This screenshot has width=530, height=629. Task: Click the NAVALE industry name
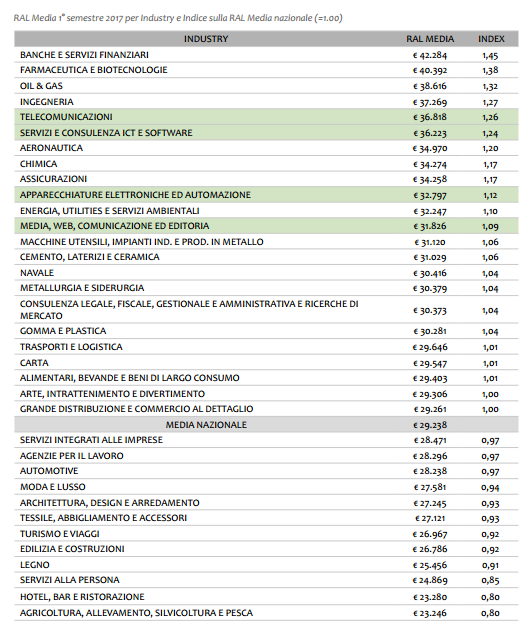coord(37,273)
